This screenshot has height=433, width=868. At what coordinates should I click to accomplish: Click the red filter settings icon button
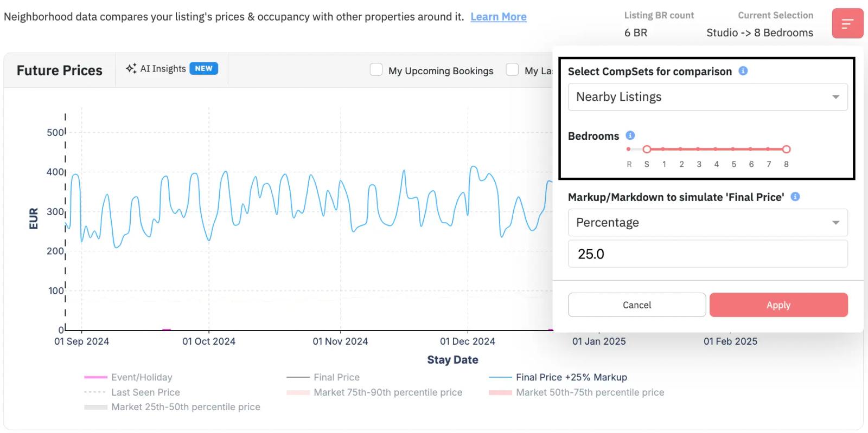847,23
